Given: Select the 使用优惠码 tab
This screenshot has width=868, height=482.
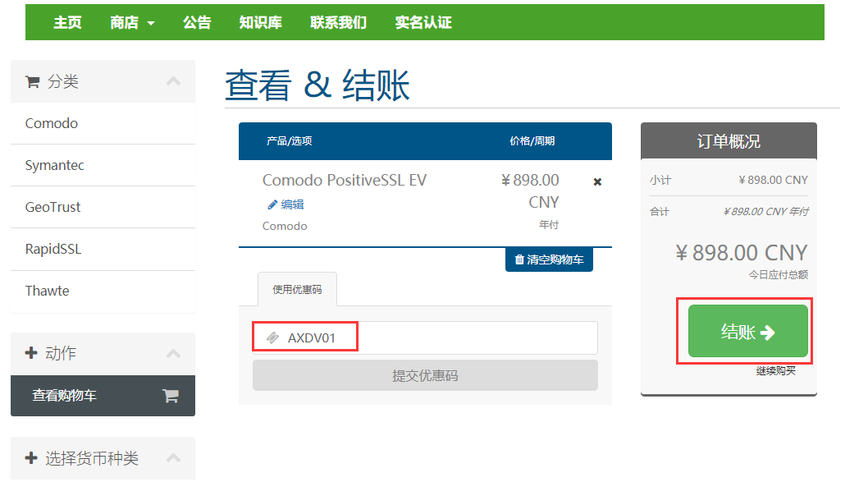Looking at the screenshot, I should pyautogui.click(x=297, y=289).
